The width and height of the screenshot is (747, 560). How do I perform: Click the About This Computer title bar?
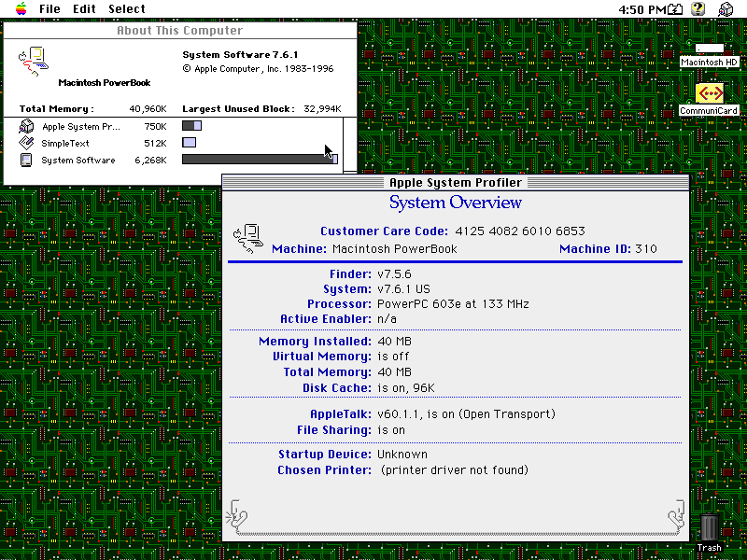(x=180, y=31)
